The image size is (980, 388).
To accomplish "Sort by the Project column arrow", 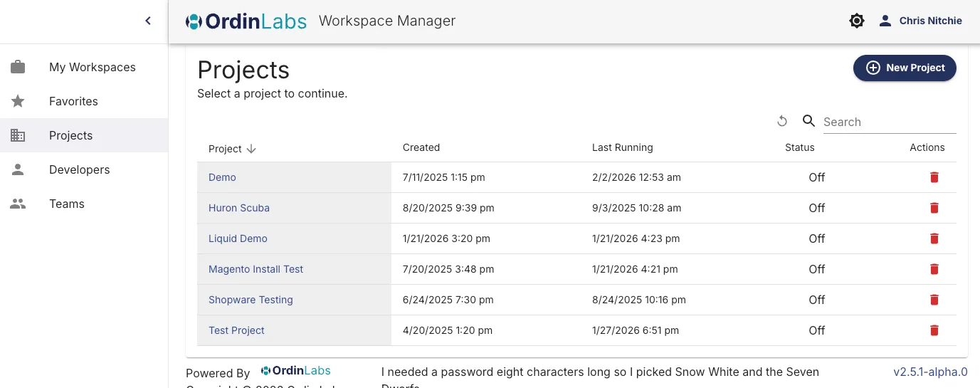I will point(251,149).
